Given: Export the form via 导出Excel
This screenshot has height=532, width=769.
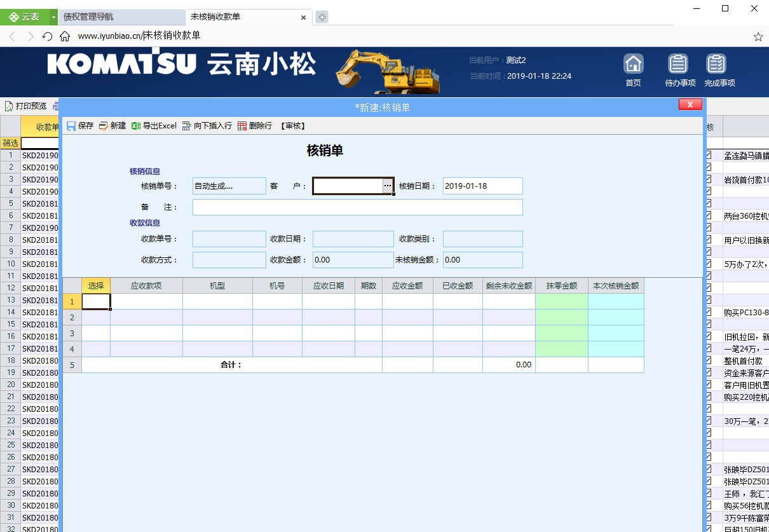Looking at the screenshot, I should 154,126.
